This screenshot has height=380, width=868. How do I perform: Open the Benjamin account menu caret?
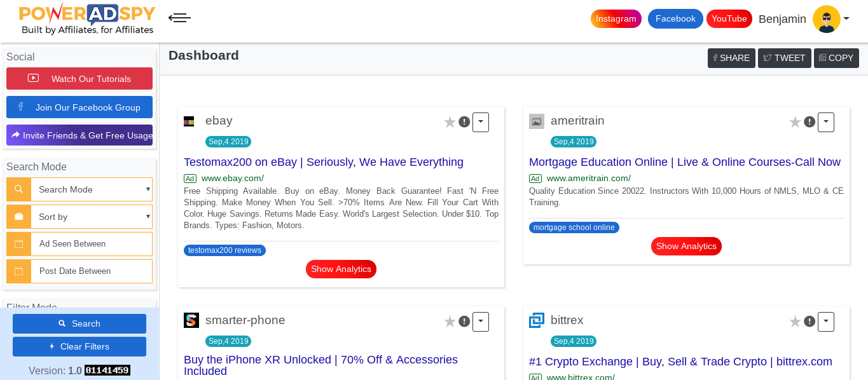pos(846,19)
